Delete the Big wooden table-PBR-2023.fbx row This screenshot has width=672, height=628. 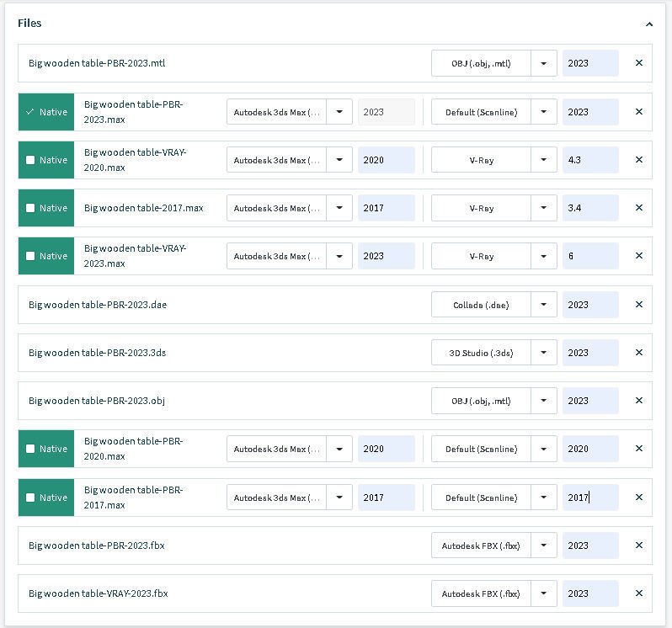tap(638, 546)
